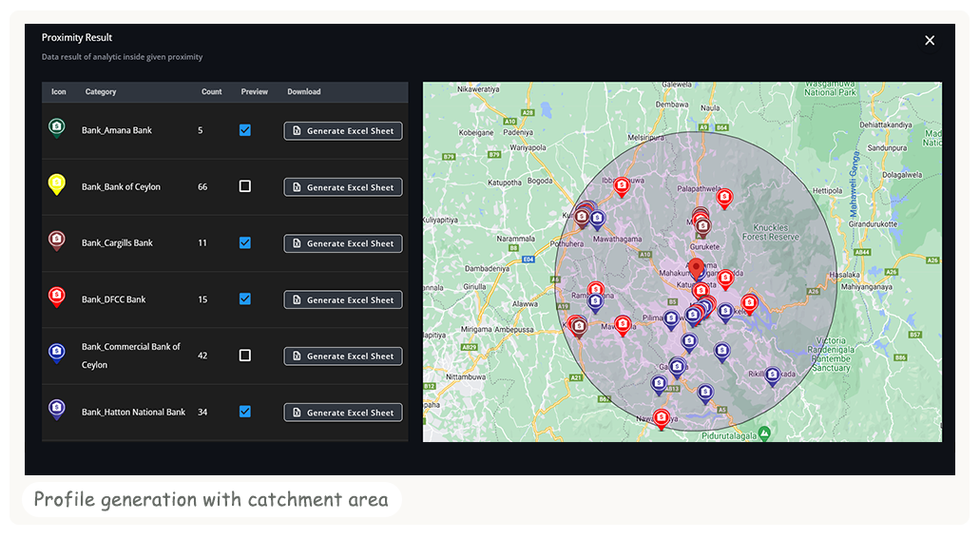The image size is (980, 539).
Task: Click the Icon column header
Action: point(58,91)
